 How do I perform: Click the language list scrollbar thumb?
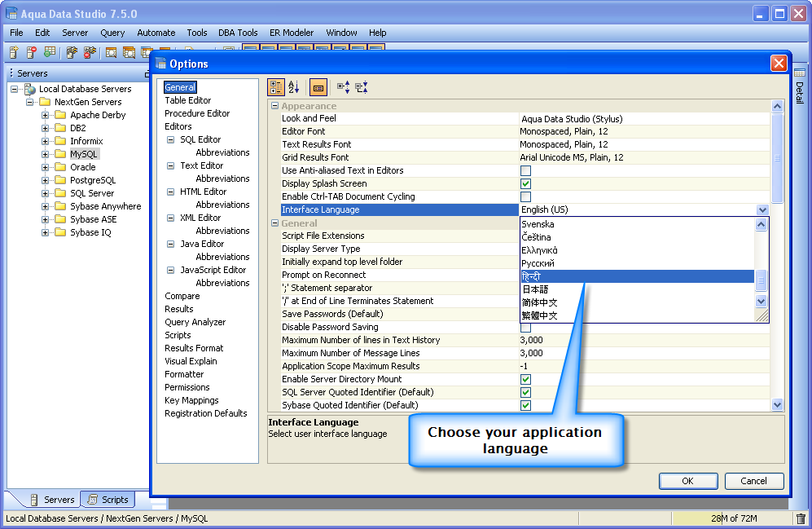tap(761, 280)
